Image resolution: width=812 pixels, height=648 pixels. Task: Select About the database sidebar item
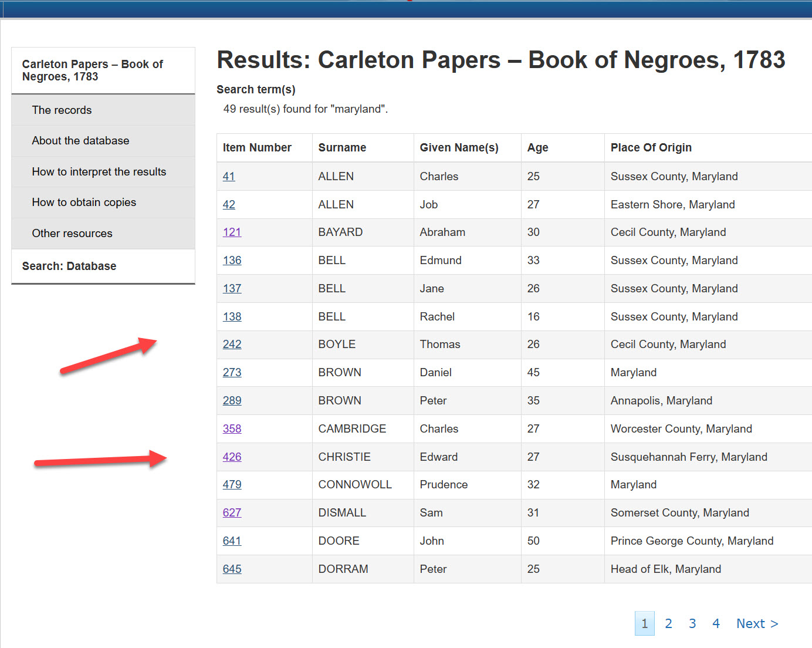[80, 140]
